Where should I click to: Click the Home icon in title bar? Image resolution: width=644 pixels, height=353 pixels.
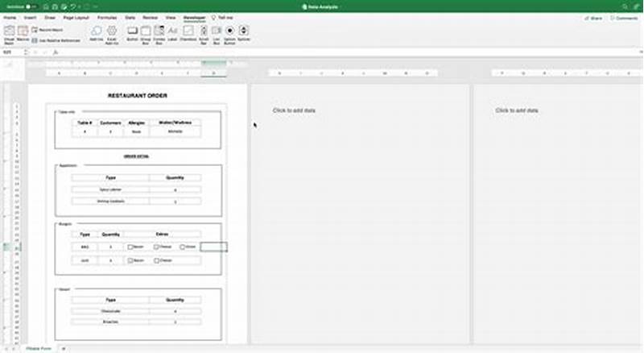pyautogui.click(x=46, y=6)
